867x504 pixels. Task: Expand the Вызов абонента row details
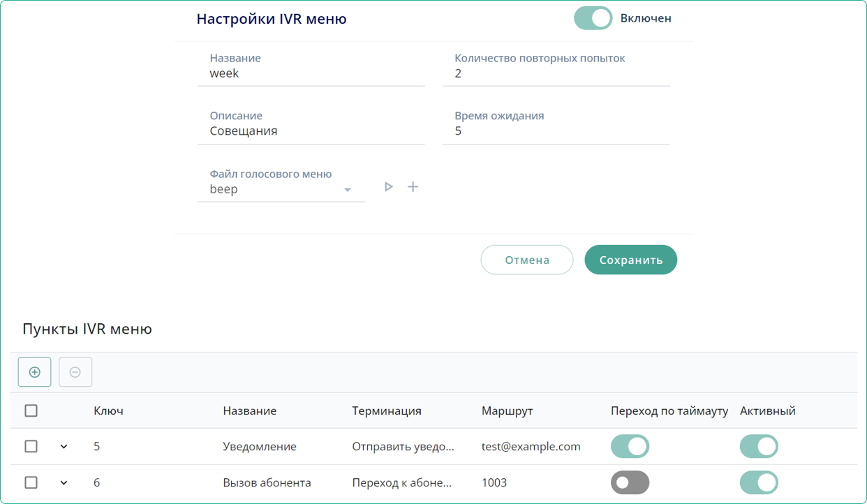click(x=64, y=483)
